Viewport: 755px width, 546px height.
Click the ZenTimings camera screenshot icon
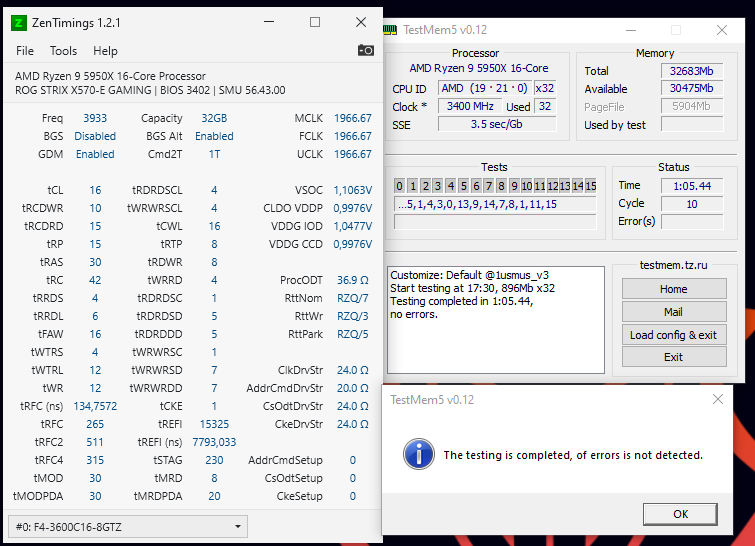365,50
